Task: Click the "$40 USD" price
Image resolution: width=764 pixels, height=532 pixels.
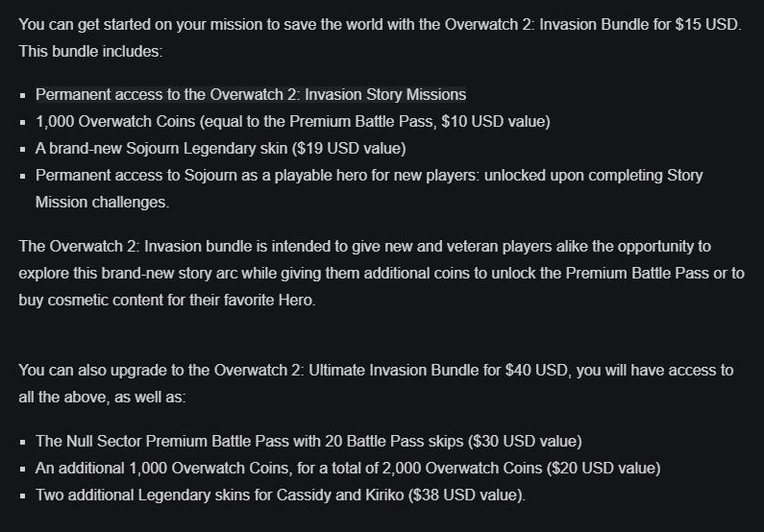Action: click(x=534, y=370)
